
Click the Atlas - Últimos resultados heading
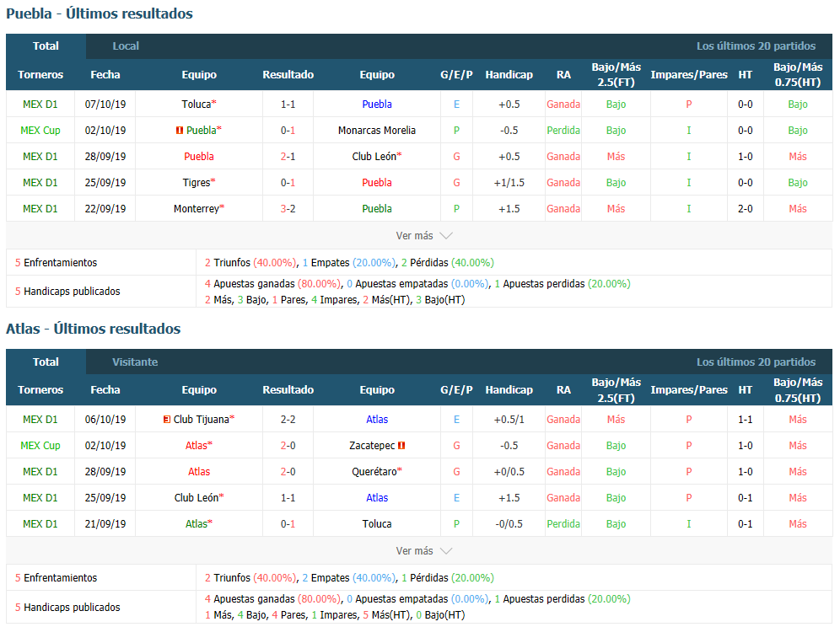[x=94, y=329]
